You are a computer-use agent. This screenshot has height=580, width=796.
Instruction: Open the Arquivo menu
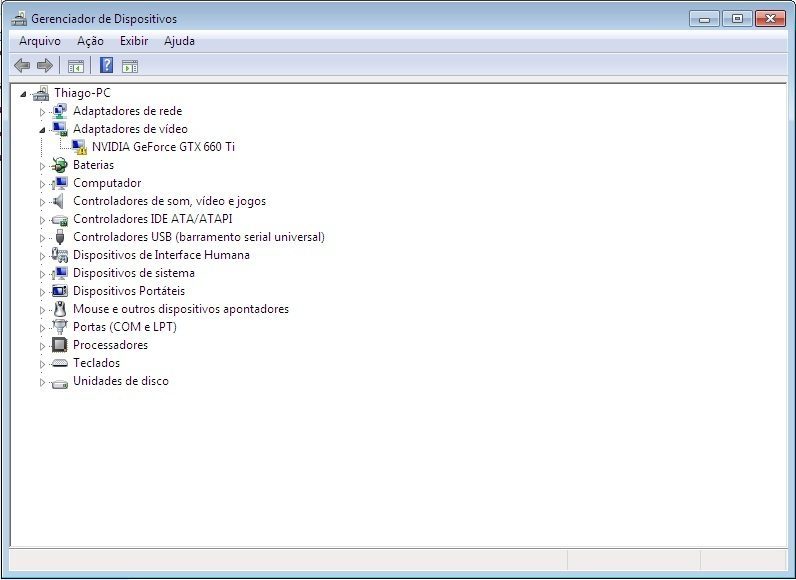[40, 41]
